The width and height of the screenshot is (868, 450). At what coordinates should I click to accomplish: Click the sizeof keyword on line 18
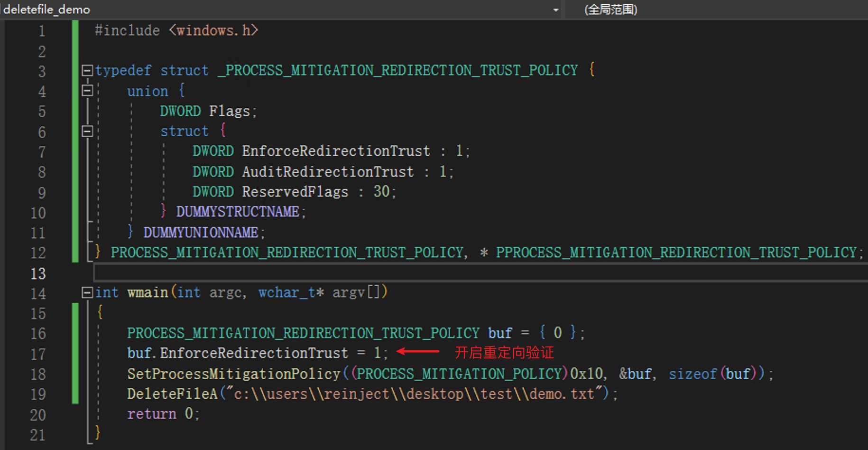coord(692,374)
